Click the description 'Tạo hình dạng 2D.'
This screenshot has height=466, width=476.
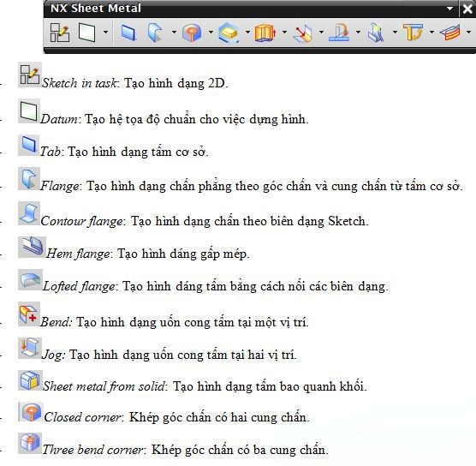tap(176, 83)
